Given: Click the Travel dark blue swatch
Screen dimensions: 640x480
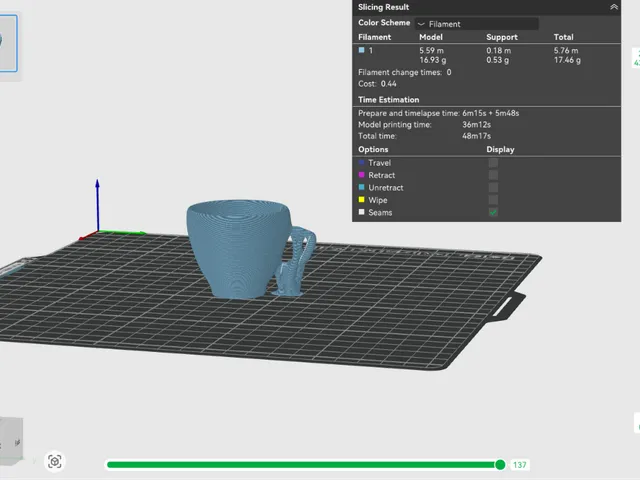Looking at the screenshot, I should pos(361,162).
